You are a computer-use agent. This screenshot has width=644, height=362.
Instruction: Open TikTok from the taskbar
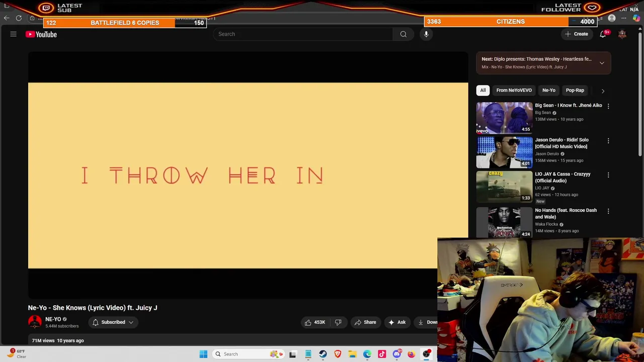pyautogui.click(x=382, y=354)
